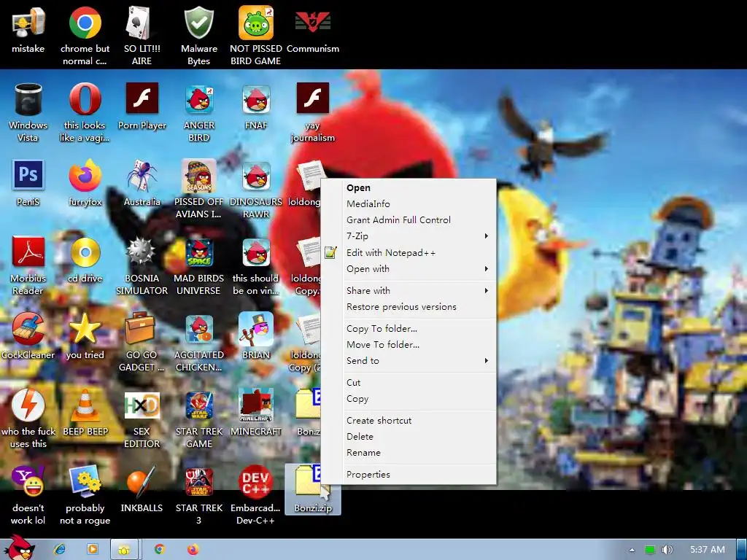Select the 'FNAF' Angry Birds icon

coord(256,99)
